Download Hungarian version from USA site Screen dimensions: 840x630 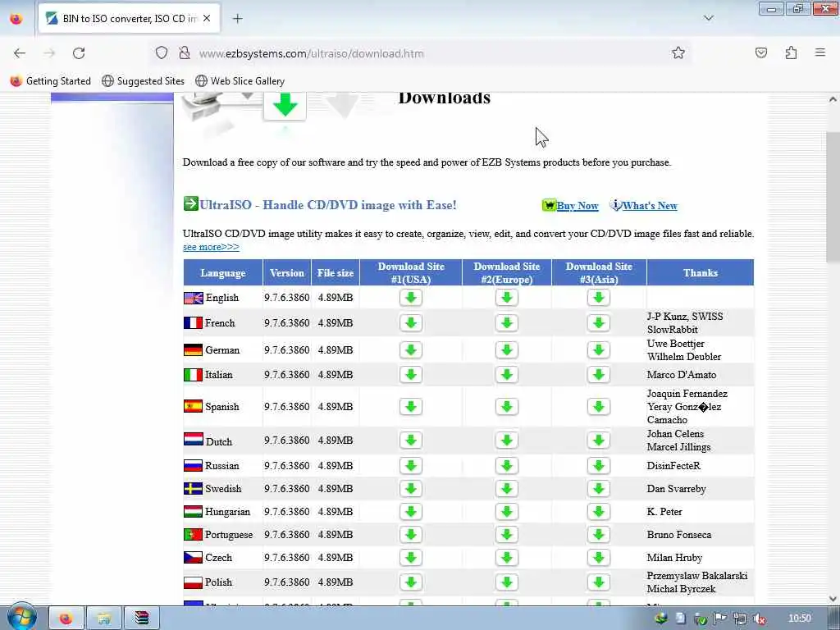click(x=411, y=512)
